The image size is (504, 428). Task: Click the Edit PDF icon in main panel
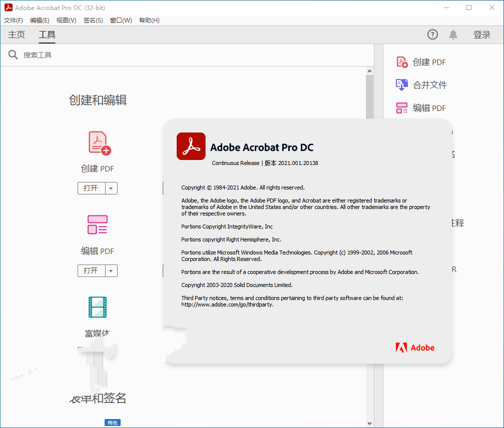tap(98, 225)
